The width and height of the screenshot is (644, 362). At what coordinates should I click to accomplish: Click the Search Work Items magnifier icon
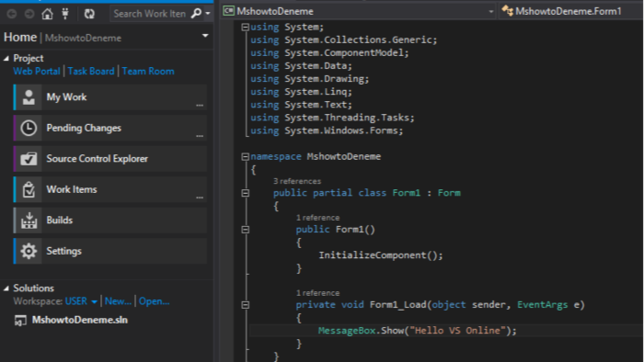coord(196,14)
